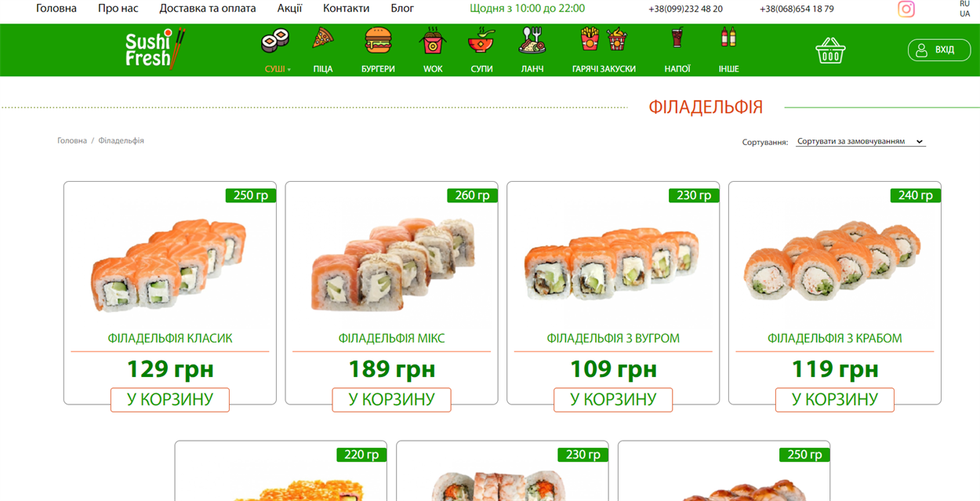The width and height of the screenshot is (980, 501).
Task: Open the Доставка та оплата menu
Action: coord(208,9)
